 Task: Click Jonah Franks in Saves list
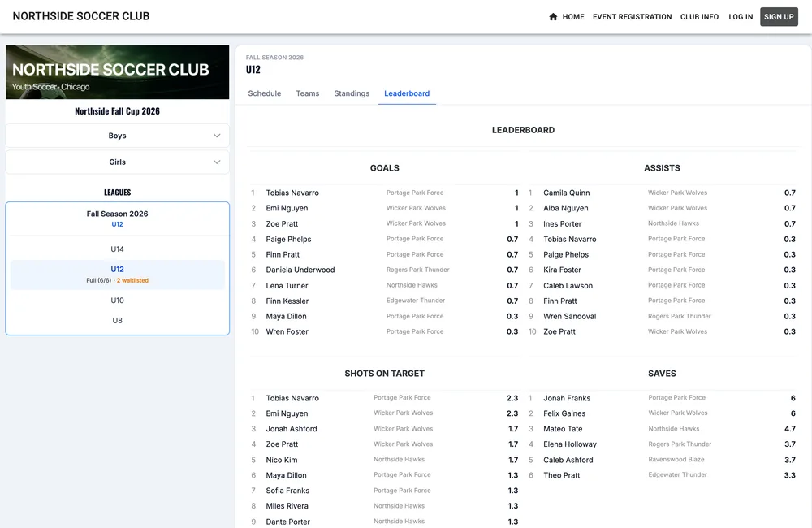567,399
